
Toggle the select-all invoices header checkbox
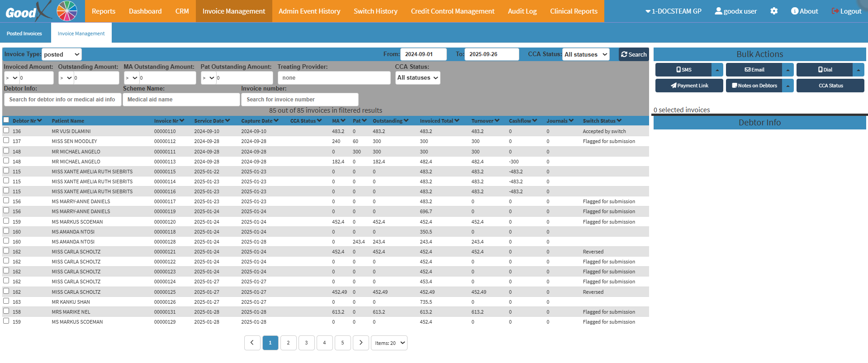point(6,120)
